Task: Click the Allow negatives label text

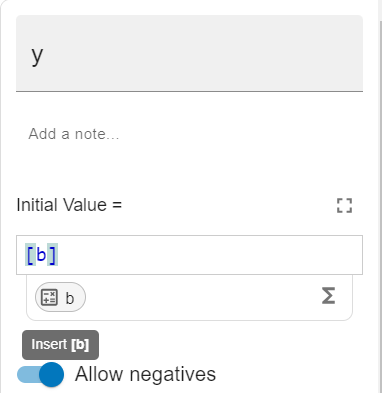Action: click(145, 374)
